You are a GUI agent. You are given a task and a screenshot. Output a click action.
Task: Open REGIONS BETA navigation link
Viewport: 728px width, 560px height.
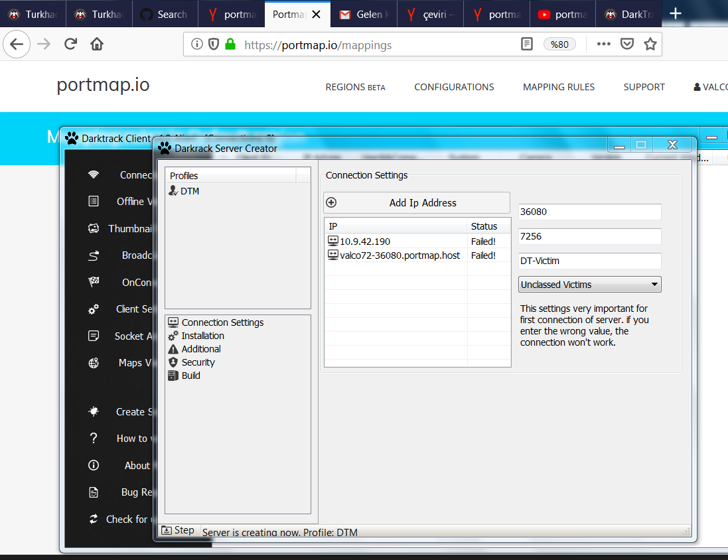tap(355, 88)
